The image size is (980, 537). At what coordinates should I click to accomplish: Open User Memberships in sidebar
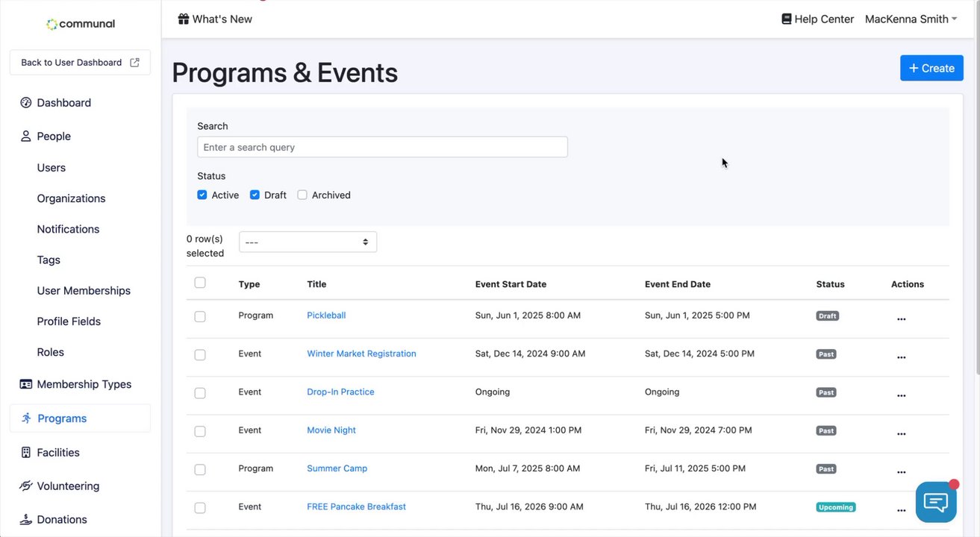84,291
